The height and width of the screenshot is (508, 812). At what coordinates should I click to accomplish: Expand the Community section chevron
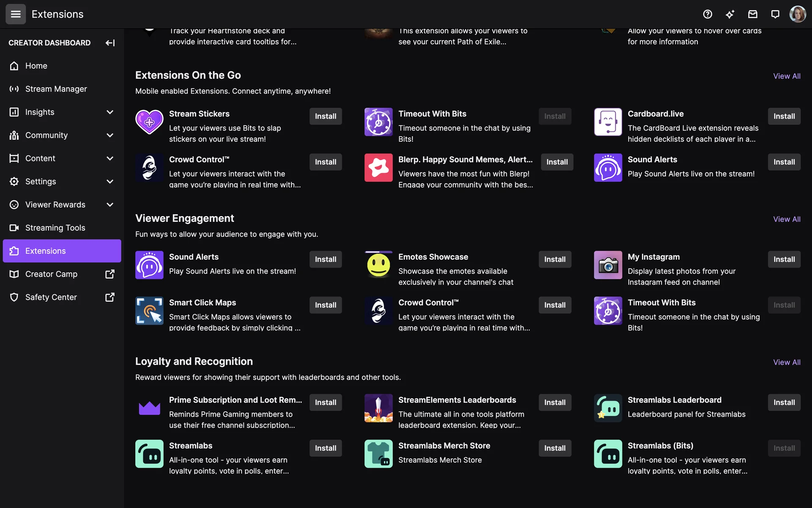[x=110, y=135]
